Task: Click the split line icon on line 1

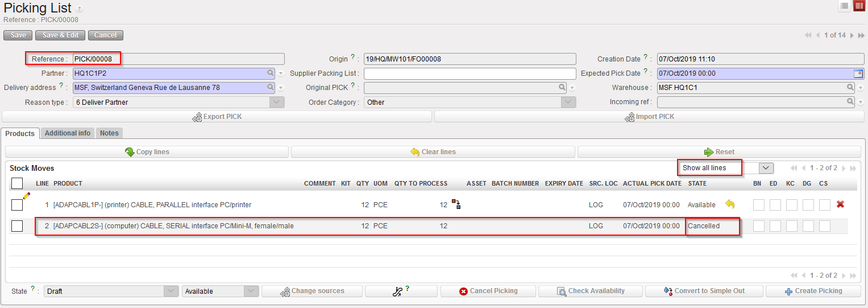Action: tap(455, 204)
